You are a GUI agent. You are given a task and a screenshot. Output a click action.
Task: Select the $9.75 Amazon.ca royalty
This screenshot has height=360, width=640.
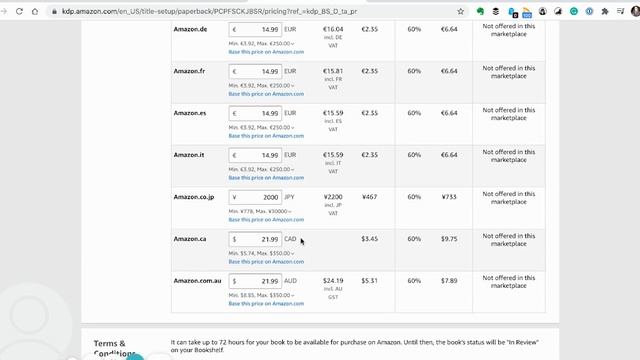tap(449, 239)
